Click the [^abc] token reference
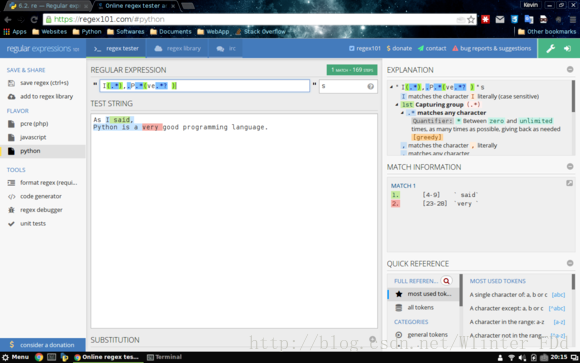 pyautogui.click(x=557, y=308)
